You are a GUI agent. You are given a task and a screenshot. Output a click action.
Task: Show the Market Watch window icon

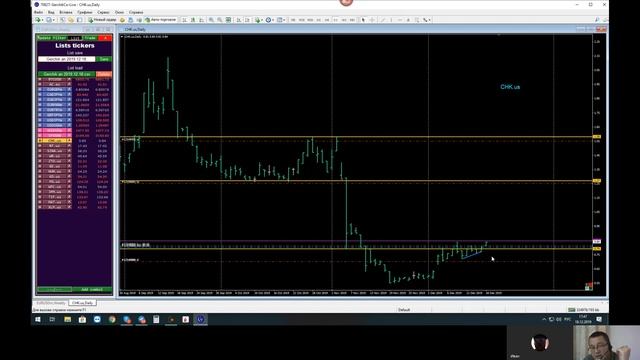tap(62, 20)
